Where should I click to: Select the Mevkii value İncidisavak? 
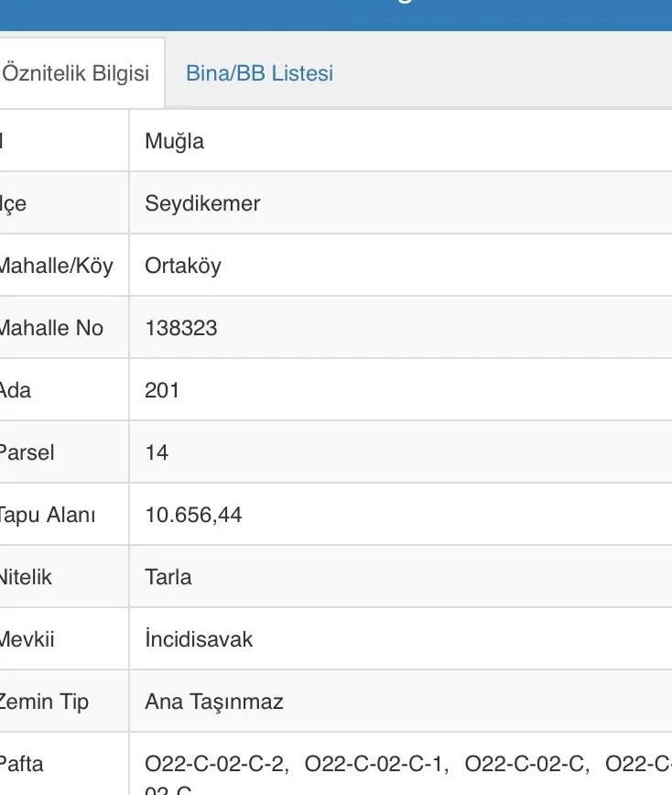coord(199,639)
